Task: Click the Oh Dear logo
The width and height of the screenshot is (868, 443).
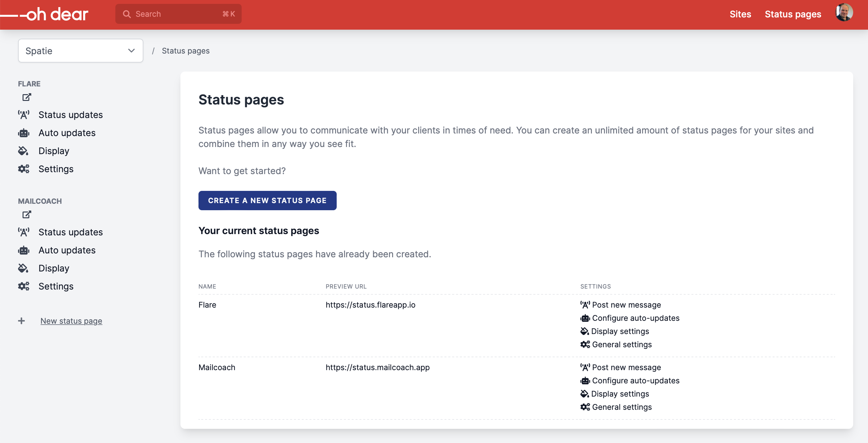Action: click(44, 14)
